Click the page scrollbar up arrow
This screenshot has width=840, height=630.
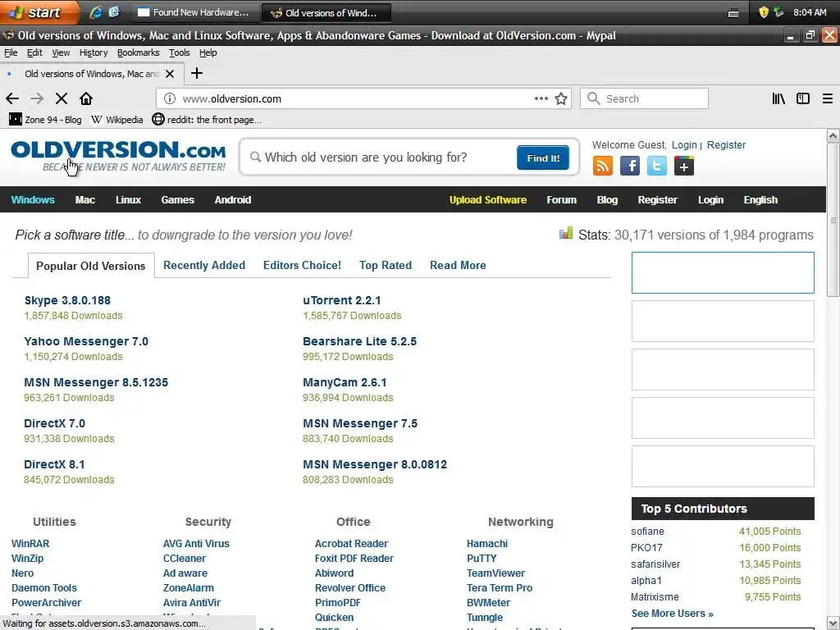point(833,135)
